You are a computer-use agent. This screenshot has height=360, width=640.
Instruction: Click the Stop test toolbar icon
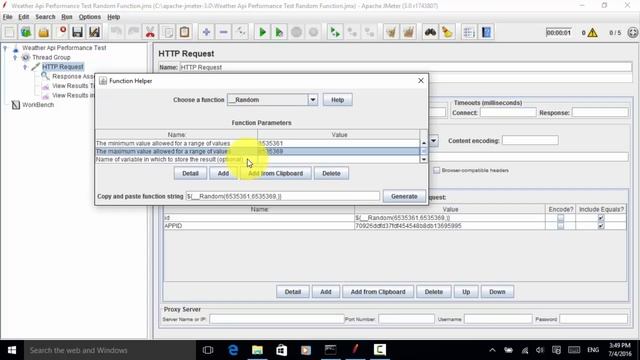296,32
